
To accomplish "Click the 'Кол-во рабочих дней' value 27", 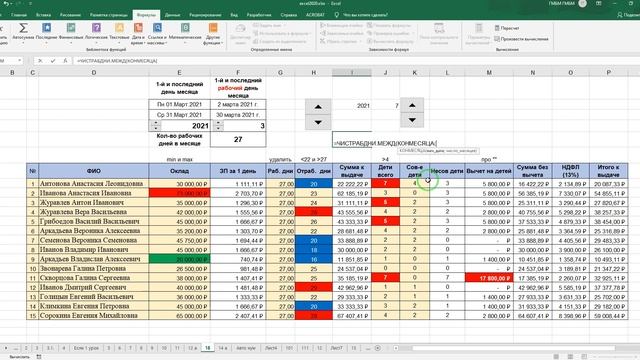I will (x=238, y=139).
